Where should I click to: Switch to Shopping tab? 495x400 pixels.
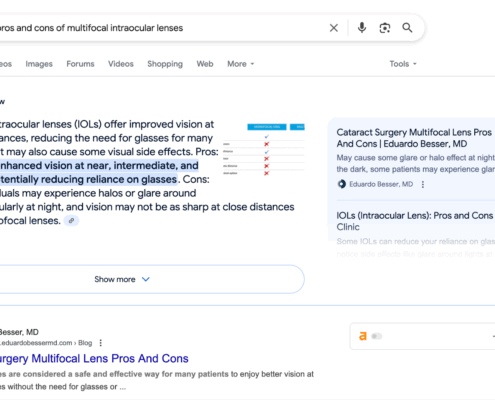165,64
